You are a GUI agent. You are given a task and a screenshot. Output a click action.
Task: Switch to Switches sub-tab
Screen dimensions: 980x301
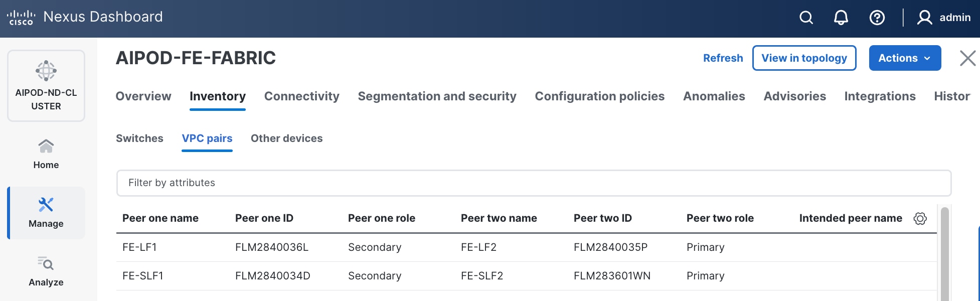click(139, 138)
